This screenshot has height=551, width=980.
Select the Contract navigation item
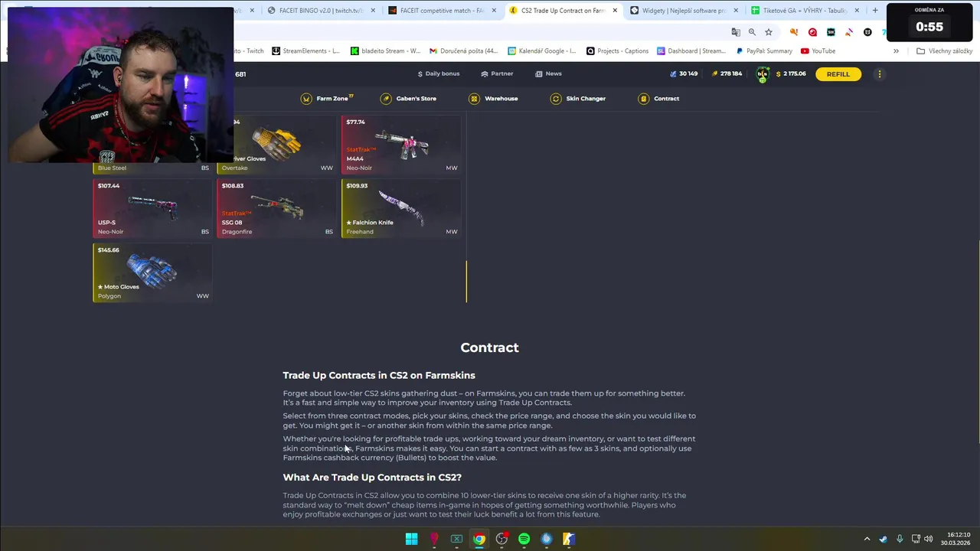click(658, 99)
